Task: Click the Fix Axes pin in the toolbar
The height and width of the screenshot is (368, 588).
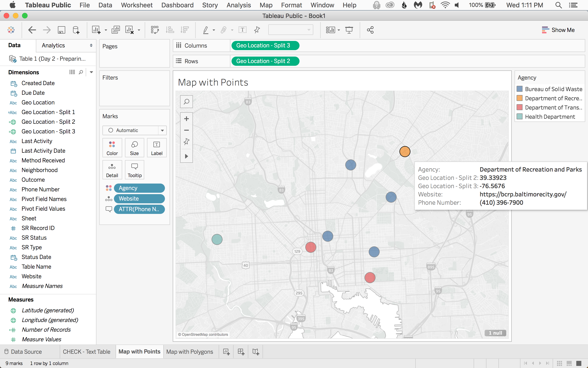Action: point(257,30)
